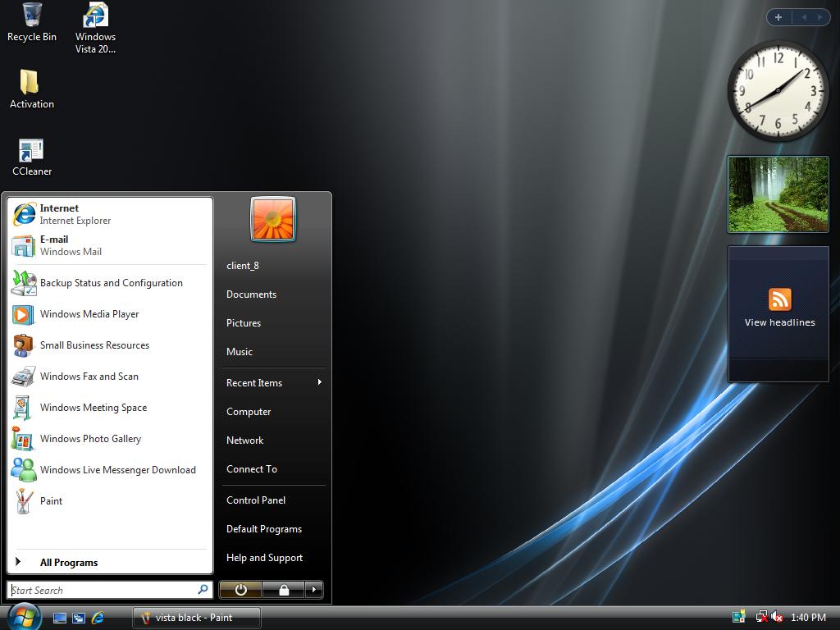840x630 pixels.
Task: Switch to vista black - Paint taskbar button
Action: pos(197,618)
